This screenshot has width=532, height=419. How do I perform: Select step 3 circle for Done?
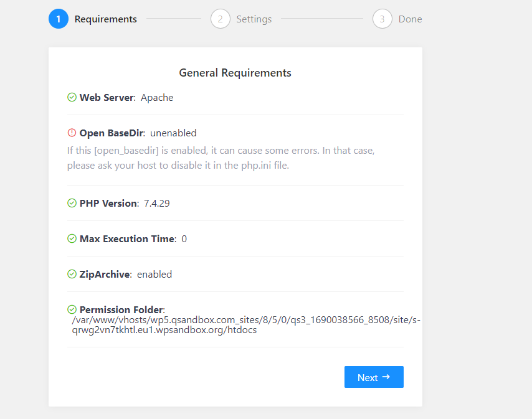(x=382, y=19)
